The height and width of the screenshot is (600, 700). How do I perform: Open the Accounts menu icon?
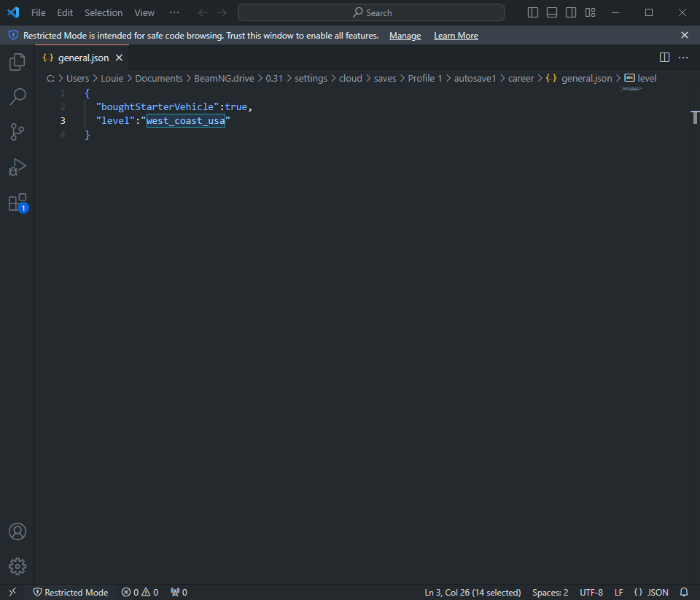17,531
